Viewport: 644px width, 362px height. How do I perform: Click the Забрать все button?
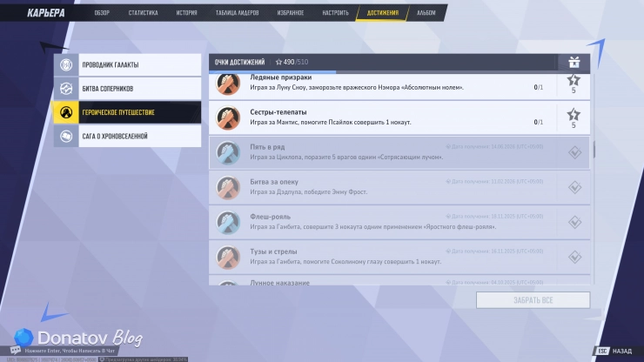point(533,300)
